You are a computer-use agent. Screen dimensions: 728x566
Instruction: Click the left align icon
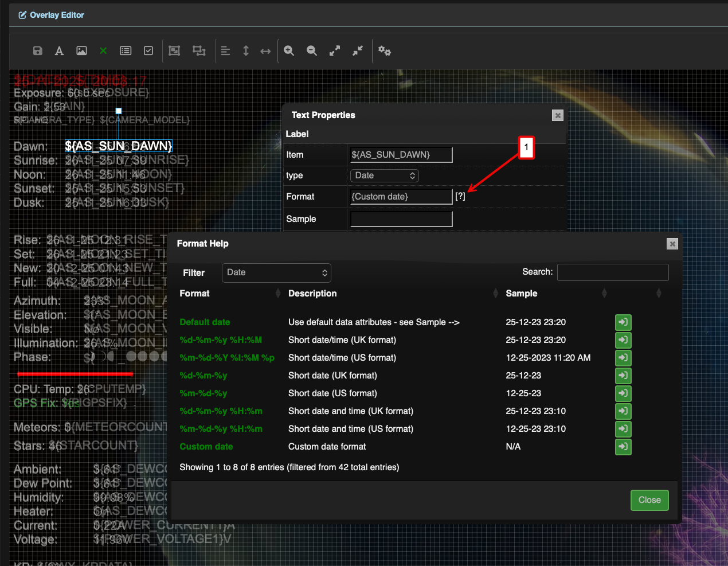coord(225,51)
